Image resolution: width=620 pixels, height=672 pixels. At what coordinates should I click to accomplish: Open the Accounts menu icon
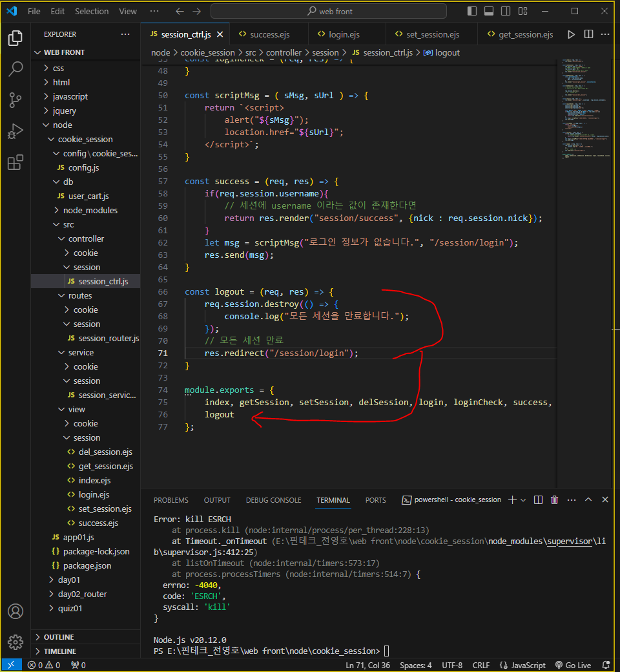pos(15,611)
